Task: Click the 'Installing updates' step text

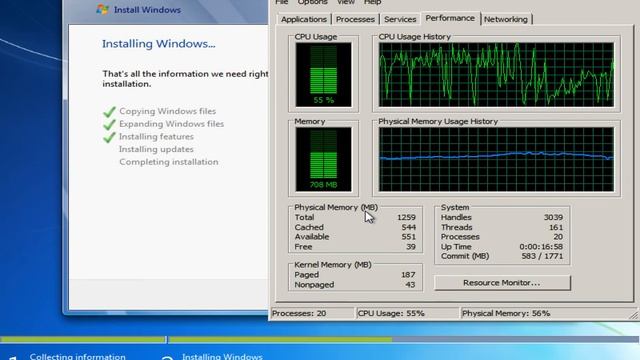Action: pos(156,149)
